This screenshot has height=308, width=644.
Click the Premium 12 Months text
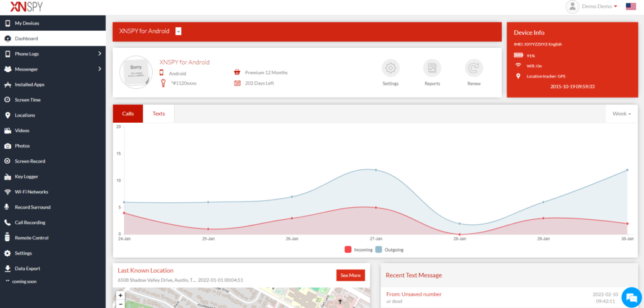pyautogui.click(x=266, y=73)
